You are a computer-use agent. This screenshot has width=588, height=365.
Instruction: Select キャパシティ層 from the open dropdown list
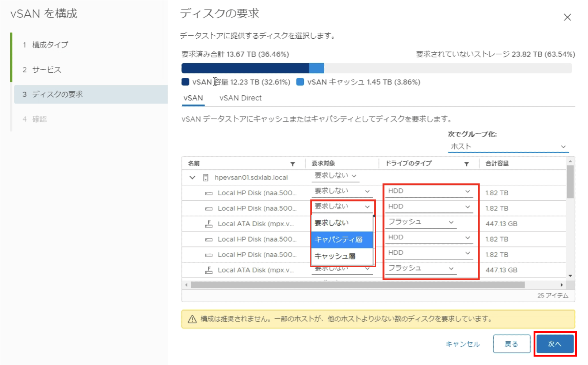(342, 240)
